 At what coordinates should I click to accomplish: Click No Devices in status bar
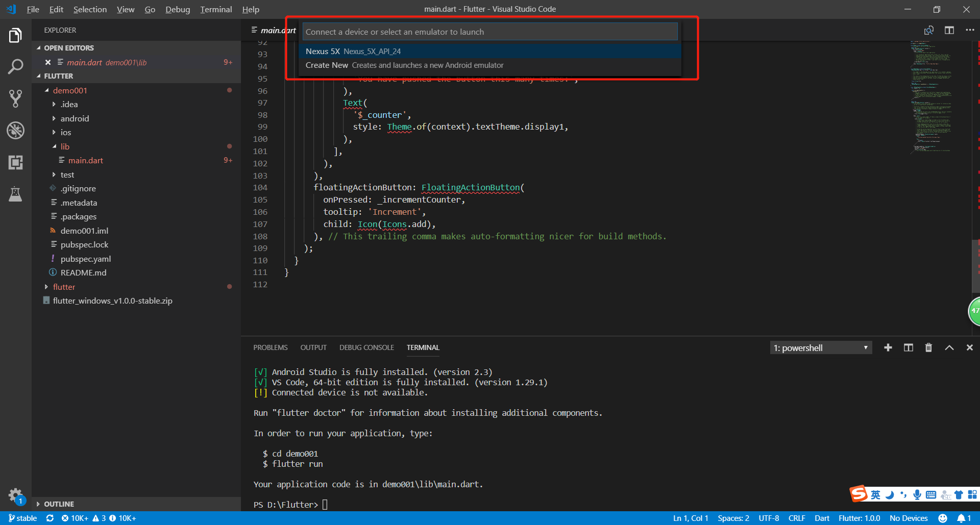pyautogui.click(x=909, y=518)
